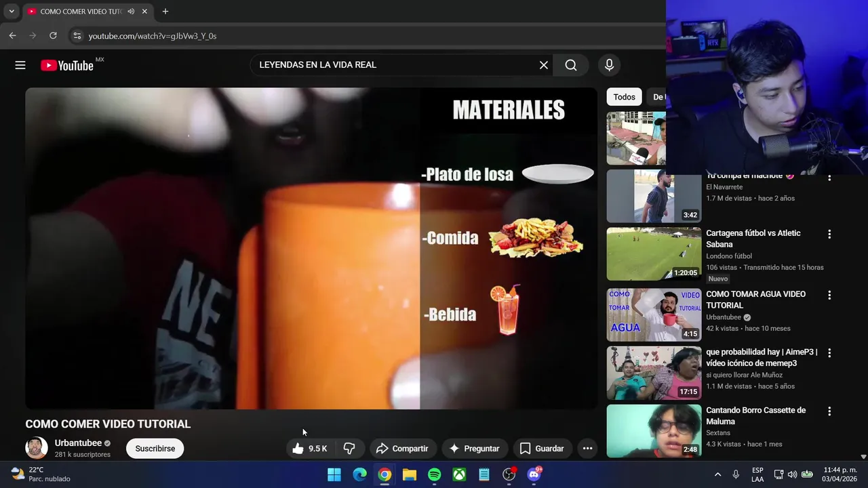The height and width of the screenshot is (488, 868).
Task: Open Notepad from the taskbar
Action: coord(484,474)
